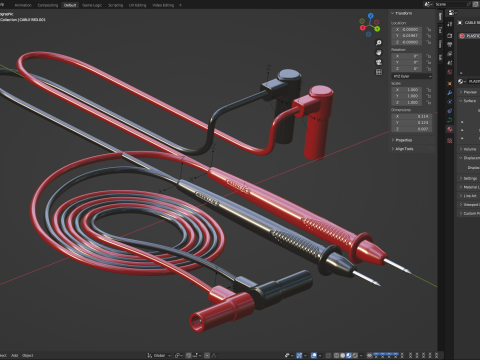Open the Modifiers wrench tab icon
The image size is (480, 360).
point(450,92)
